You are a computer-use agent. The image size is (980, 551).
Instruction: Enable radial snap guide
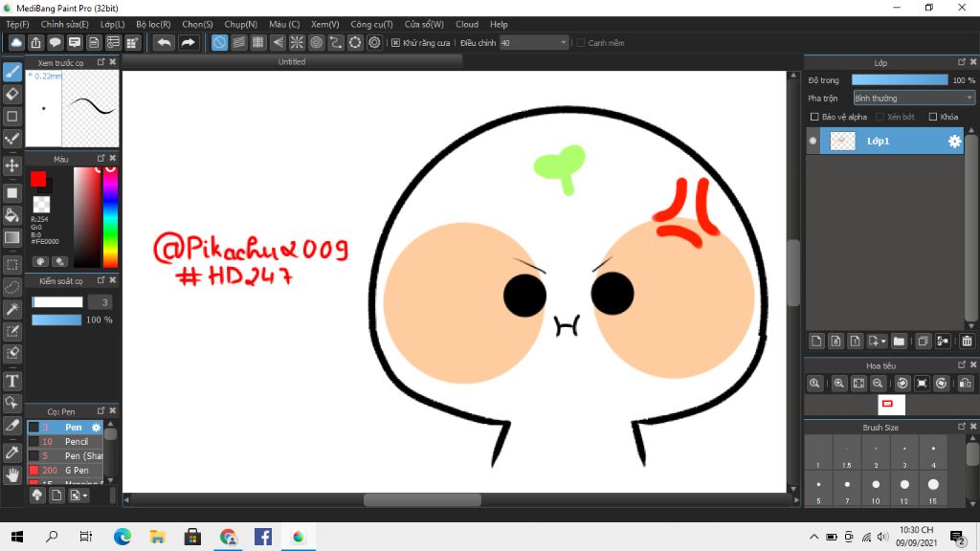click(x=297, y=42)
